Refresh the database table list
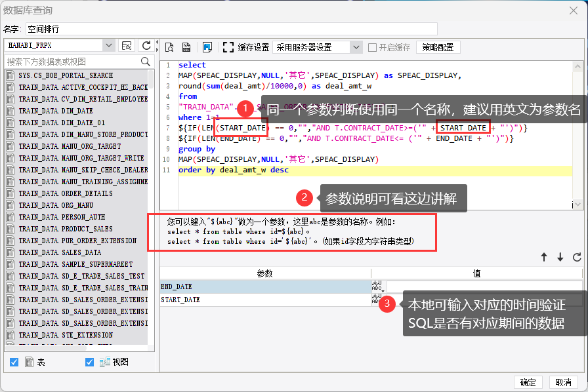The width and height of the screenshot is (588, 392). click(x=146, y=46)
